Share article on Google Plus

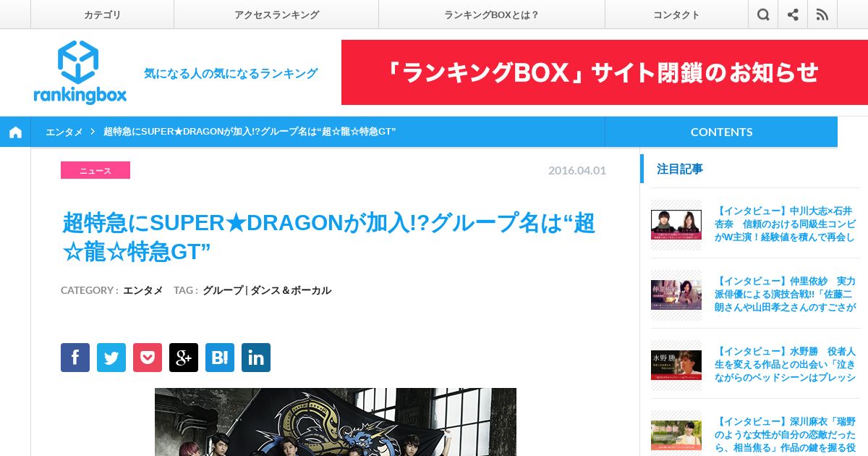click(184, 358)
